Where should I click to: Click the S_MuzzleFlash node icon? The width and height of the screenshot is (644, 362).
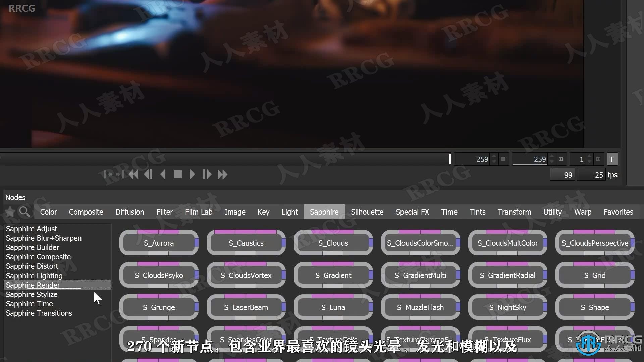point(421,307)
